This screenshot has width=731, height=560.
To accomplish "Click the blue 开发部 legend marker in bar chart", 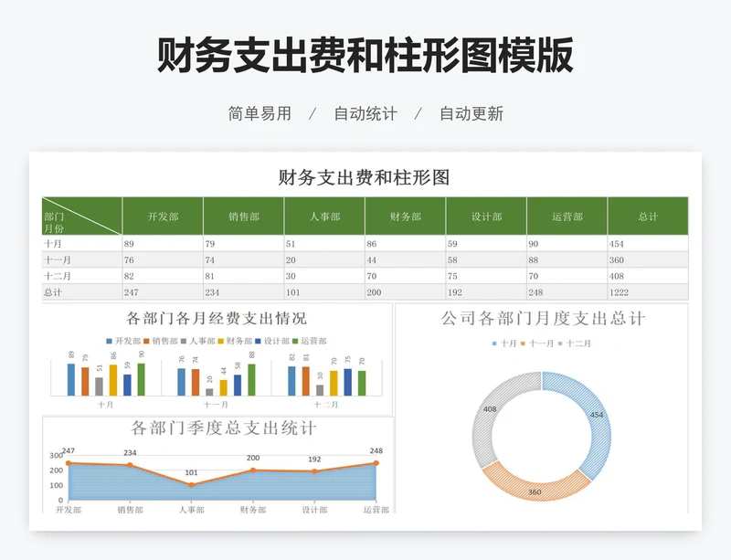I will pyautogui.click(x=111, y=341).
